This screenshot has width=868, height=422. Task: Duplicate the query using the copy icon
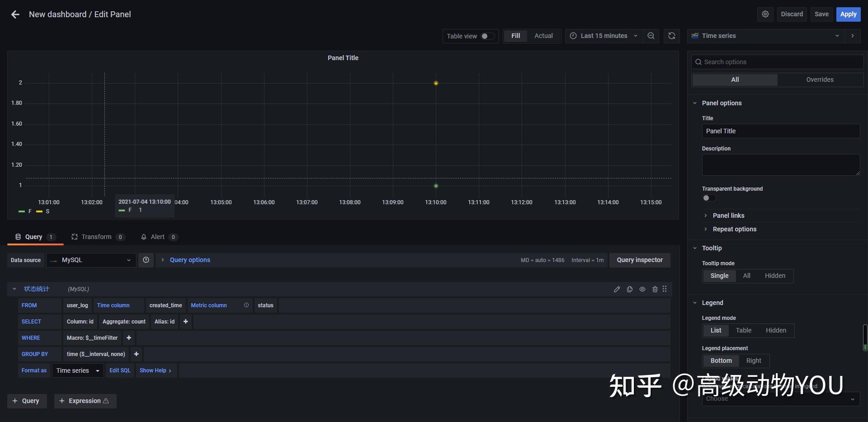click(x=629, y=289)
